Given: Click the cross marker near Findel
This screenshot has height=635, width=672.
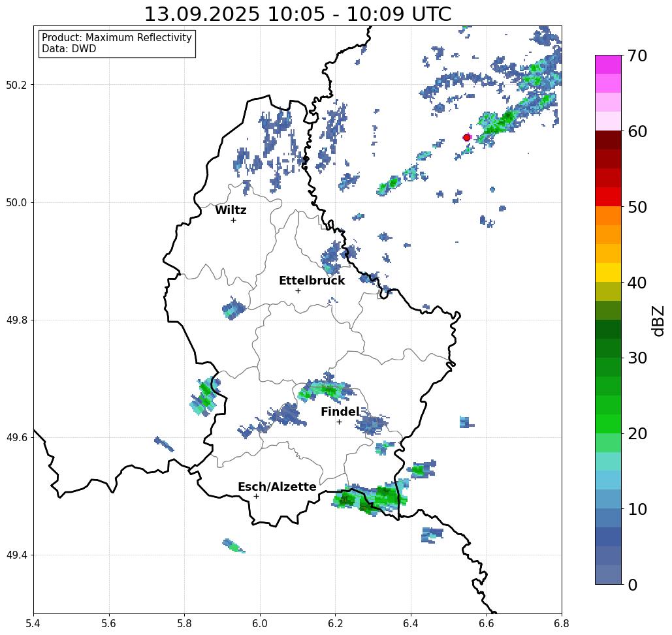Looking at the screenshot, I should tap(339, 422).
